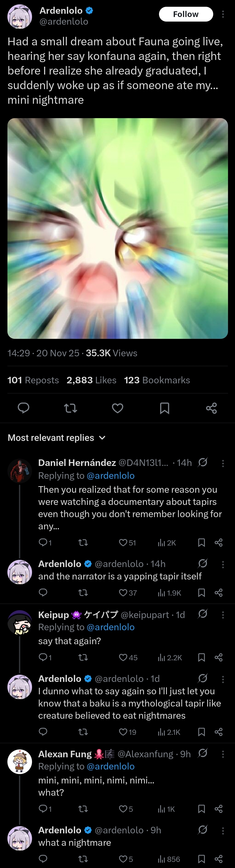Share the main post

click(211, 408)
